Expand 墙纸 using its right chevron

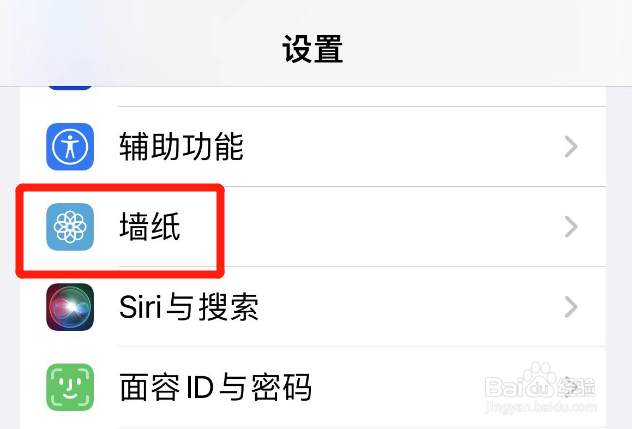571,227
